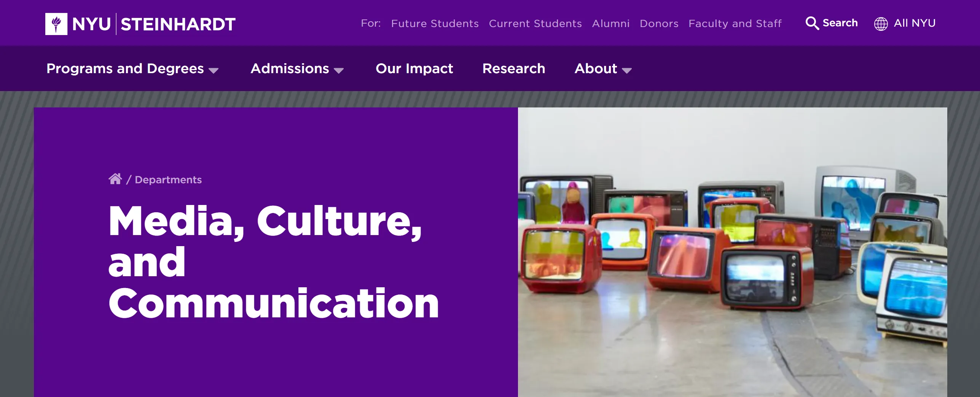The image size is (980, 397).
Task: Go to Future Students page
Action: pos(435,24)
